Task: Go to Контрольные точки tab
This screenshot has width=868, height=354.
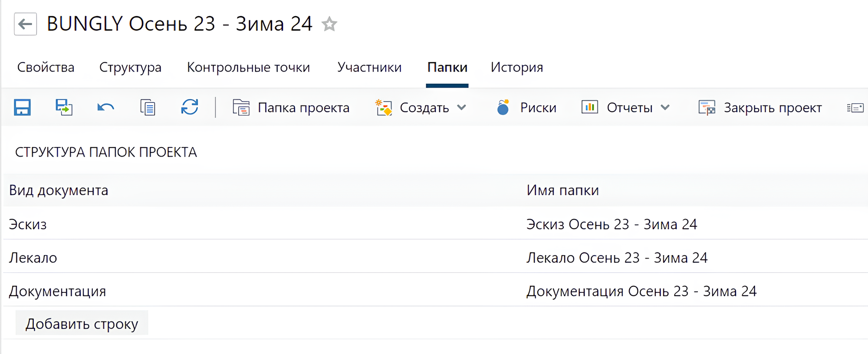Action: click(x=248, y=67)
